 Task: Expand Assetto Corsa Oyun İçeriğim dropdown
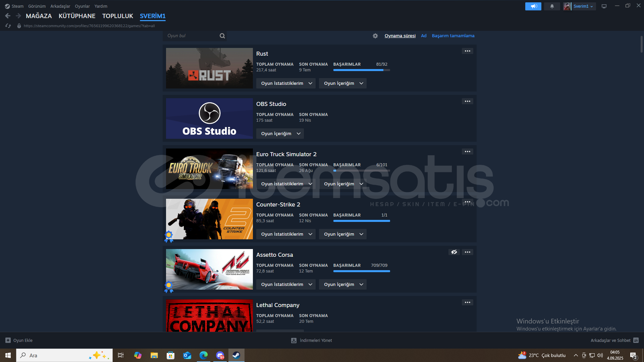pyautogui.click(x=343, y=284)
